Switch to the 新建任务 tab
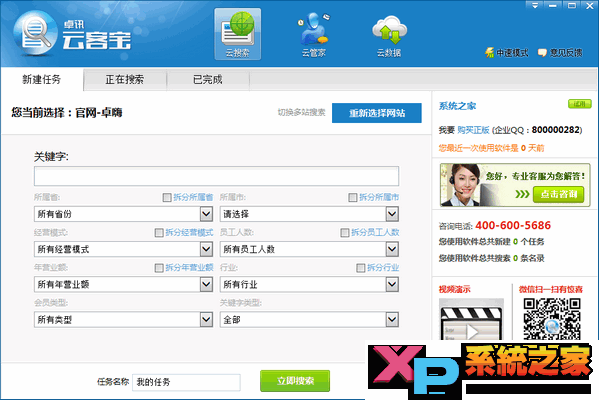Image resolution: width=599 pixels, height=400 pixels. coord(42,79)
